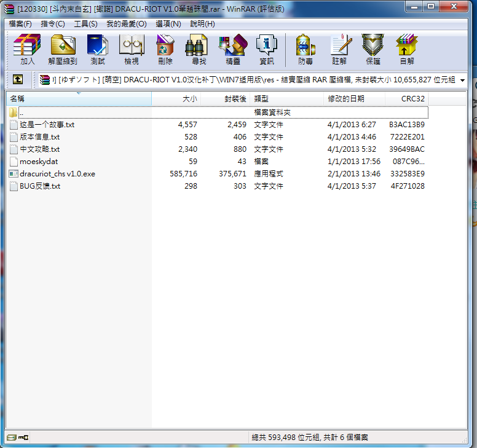
Task: Go up one folder level arrow
Action: [18, 80]
